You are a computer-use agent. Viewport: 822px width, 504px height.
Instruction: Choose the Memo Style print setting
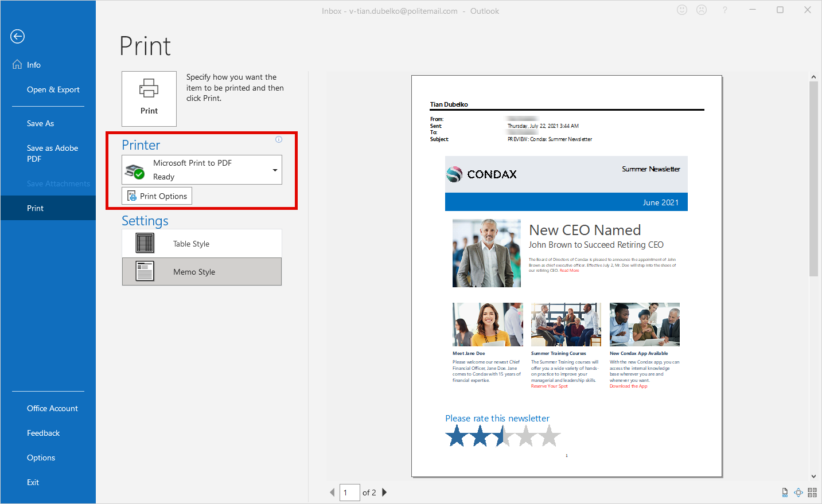[x=202, y=272]
